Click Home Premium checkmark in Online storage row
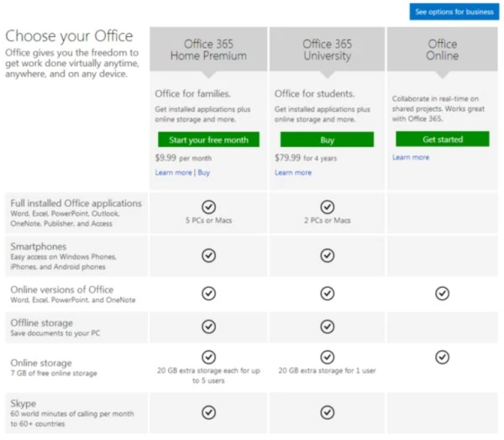The image size is (504, 440). 208,357
